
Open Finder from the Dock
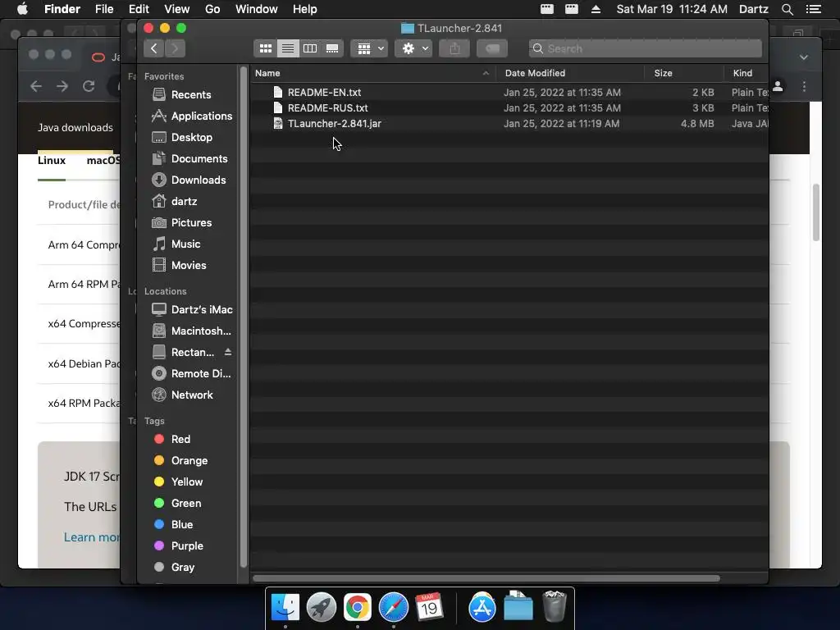click(285, 607)
